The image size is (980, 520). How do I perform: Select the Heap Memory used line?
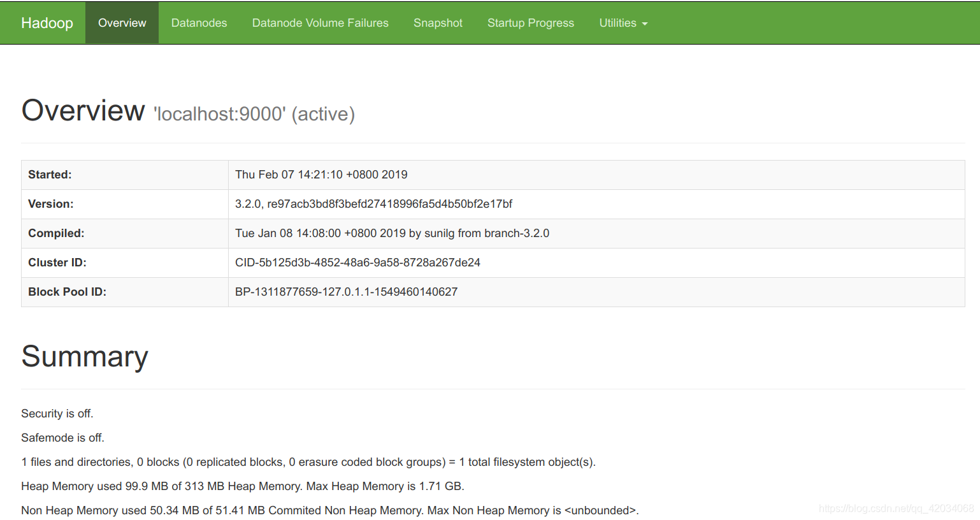243,486
